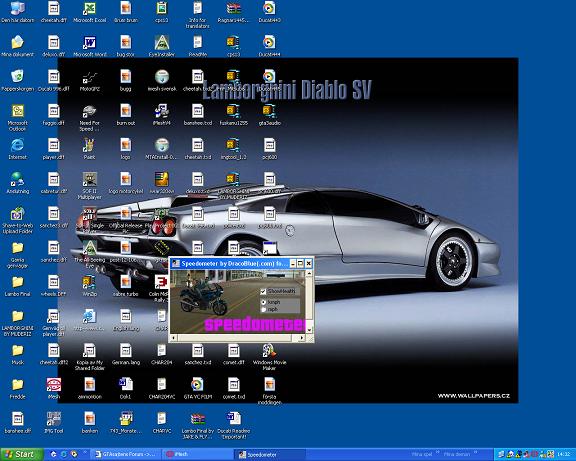Select the Microsoft Word desktop icon

click(x=89, y=46)
